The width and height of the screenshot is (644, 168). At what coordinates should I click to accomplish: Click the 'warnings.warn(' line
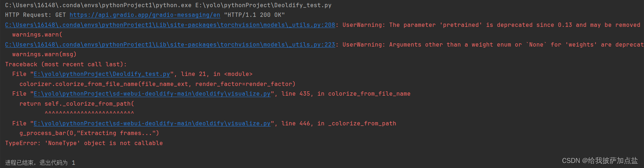pos(37,35)
